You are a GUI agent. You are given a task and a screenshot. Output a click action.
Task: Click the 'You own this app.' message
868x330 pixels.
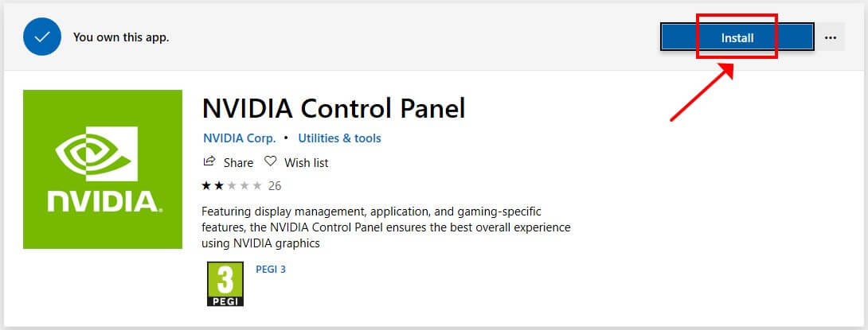tap(121, 37)
